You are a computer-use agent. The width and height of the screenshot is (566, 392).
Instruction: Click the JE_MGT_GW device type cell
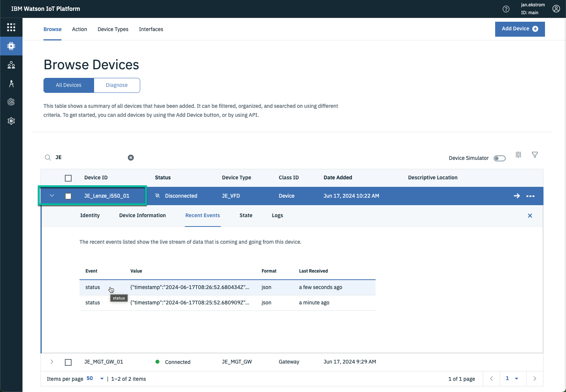[x=237, y=362]
